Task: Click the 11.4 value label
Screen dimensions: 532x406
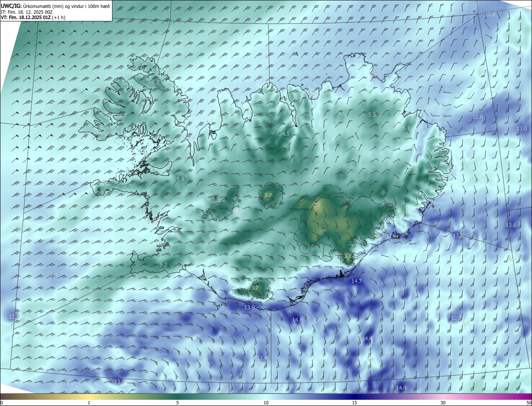Action: (52, 274)
